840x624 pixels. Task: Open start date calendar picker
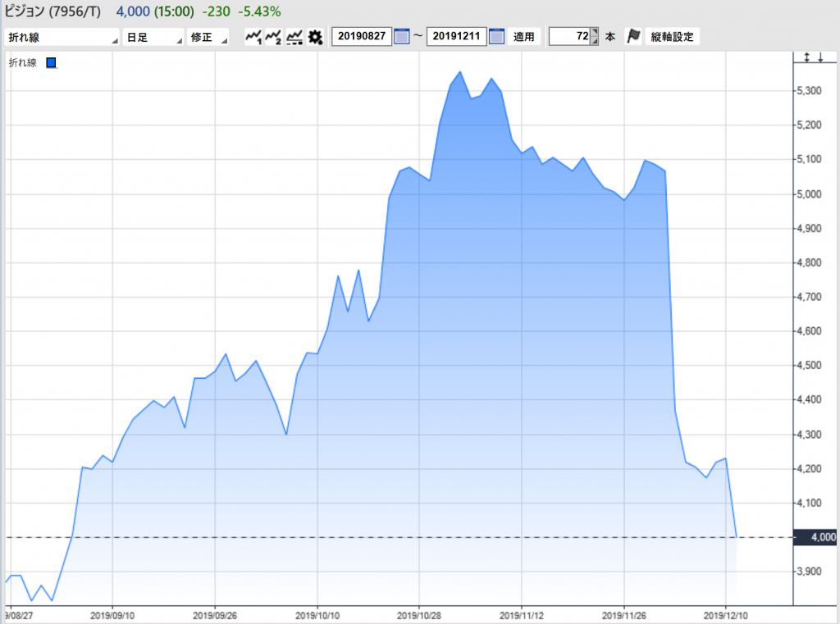tap(401, 37)
